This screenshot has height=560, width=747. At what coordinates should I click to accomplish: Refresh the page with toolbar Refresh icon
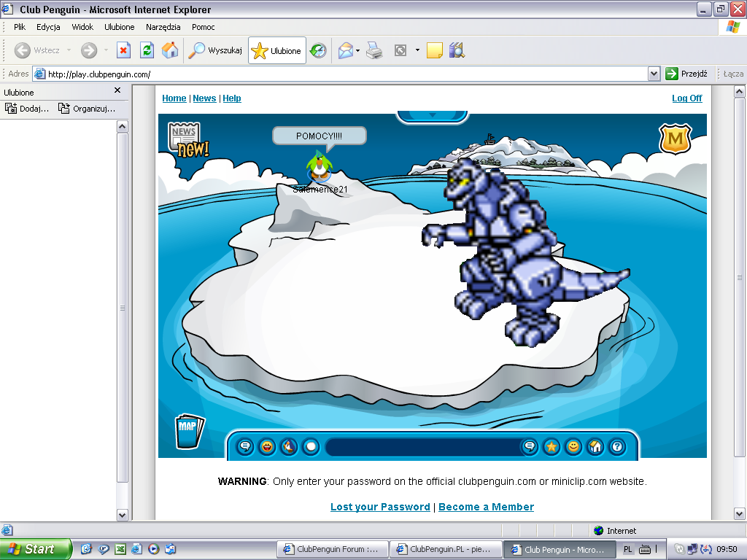coord(147,50)
